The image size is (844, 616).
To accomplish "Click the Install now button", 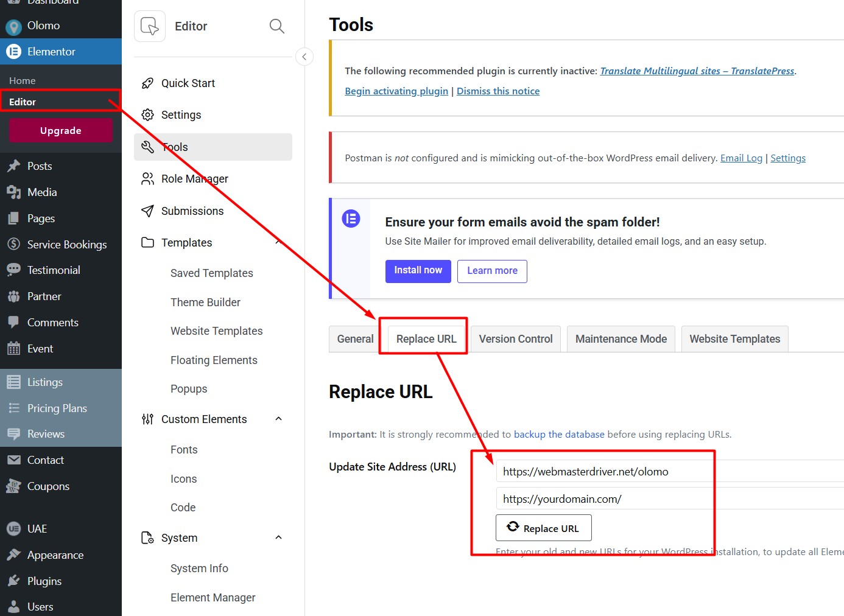I will 418,271.
